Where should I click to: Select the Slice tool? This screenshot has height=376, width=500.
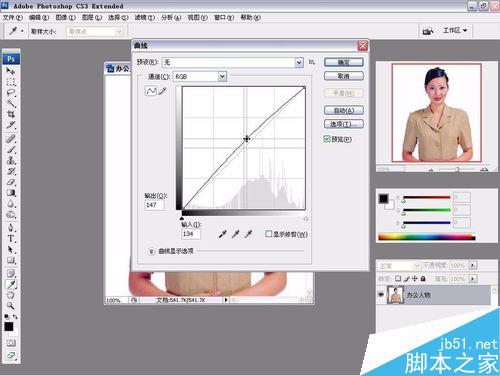tap(11, 125)
